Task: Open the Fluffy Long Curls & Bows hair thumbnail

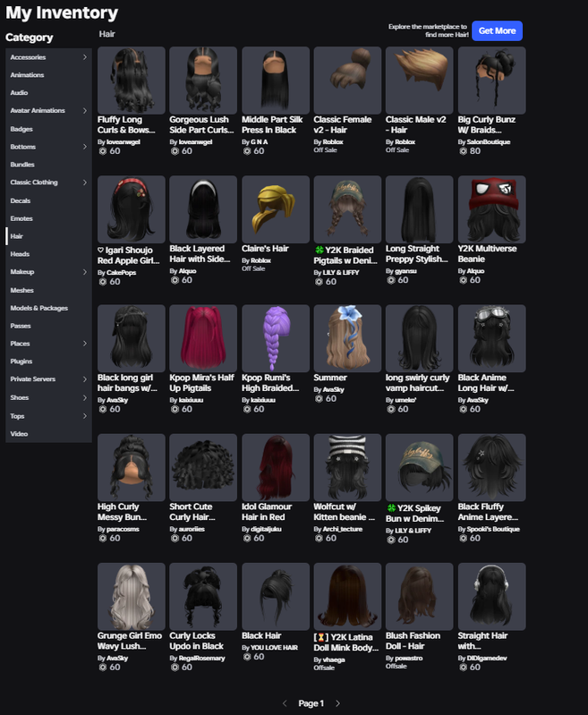Action: pyautogui.click(x=132, y=81)
